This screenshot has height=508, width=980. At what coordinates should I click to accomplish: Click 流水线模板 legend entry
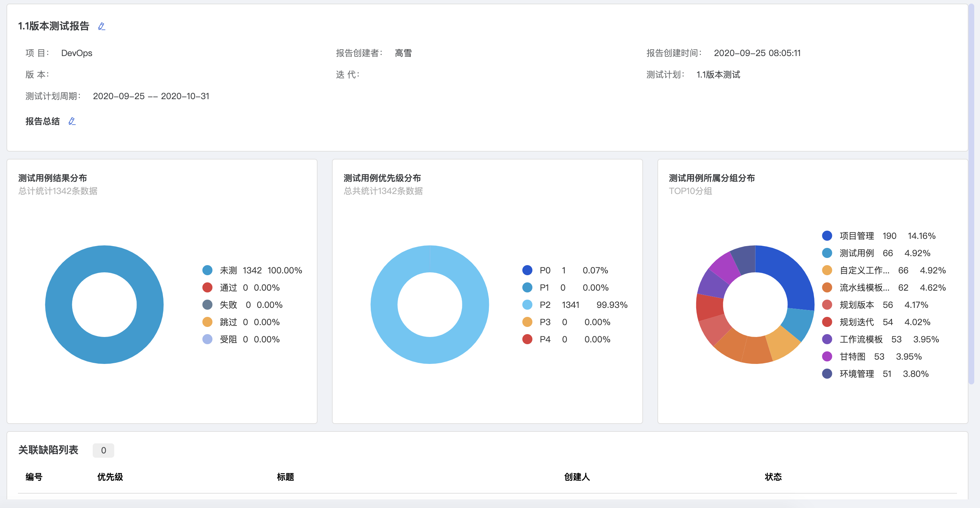[x=864, y=288]
